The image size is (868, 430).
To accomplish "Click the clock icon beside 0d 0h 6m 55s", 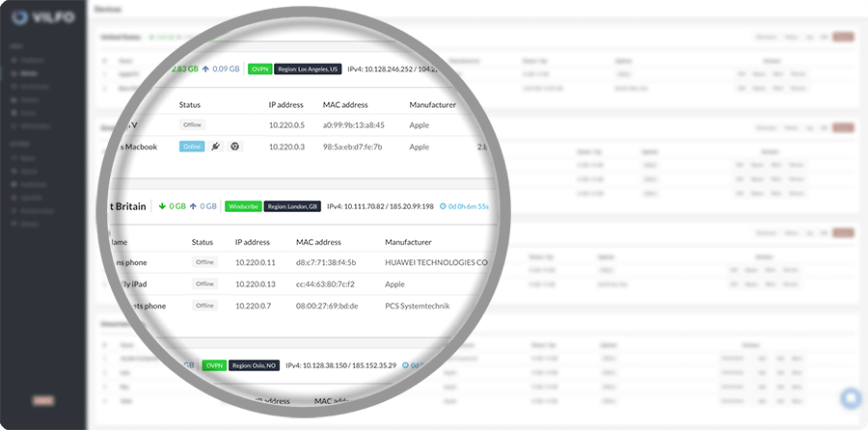I will click(443, 206).
